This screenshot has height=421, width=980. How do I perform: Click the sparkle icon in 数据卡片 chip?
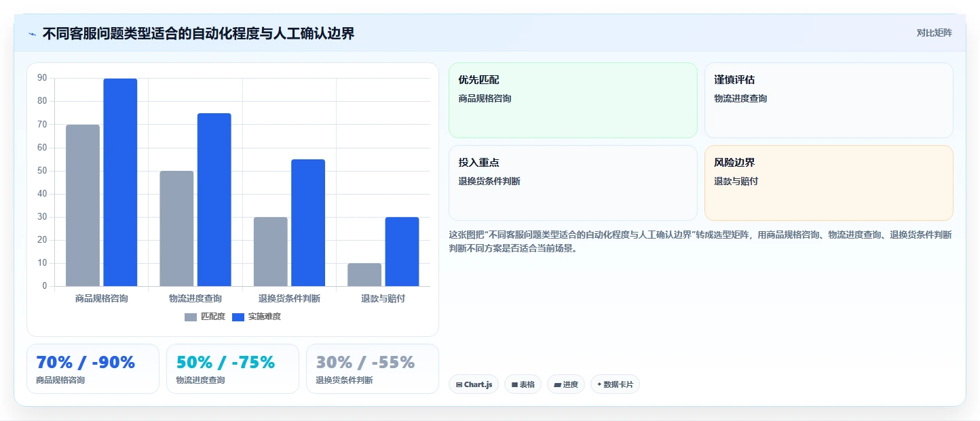599,384
